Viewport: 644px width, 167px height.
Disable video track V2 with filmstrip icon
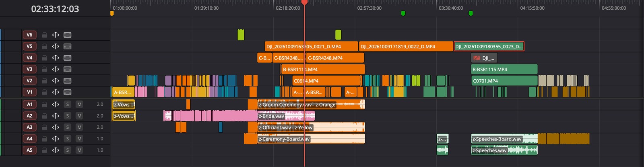(x=68, y=81)
